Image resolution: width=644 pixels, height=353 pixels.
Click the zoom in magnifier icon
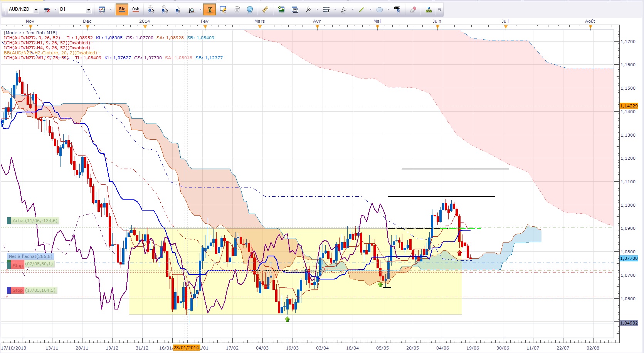tap(151, 9)
